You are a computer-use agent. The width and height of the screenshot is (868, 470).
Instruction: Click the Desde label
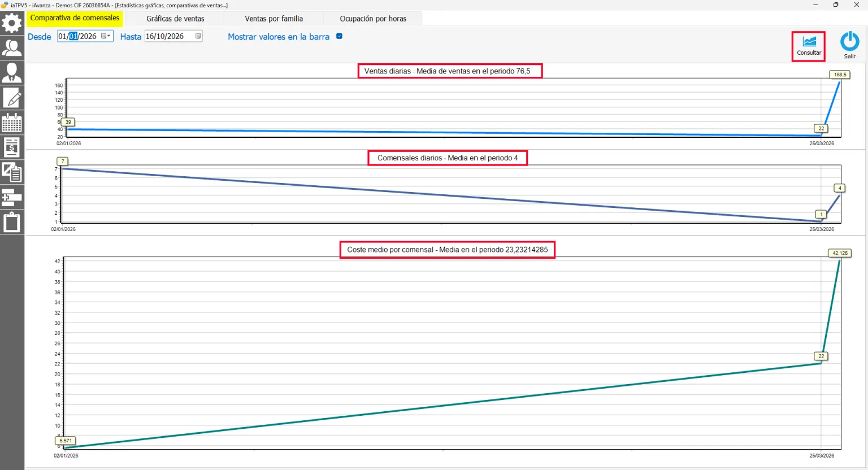40,37
